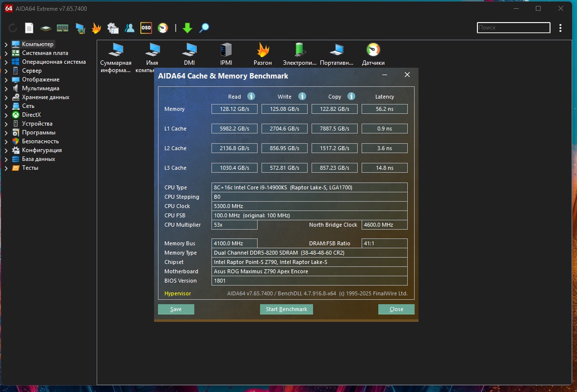
Task: Expand the Компьютер tree node
Action: 6,44
